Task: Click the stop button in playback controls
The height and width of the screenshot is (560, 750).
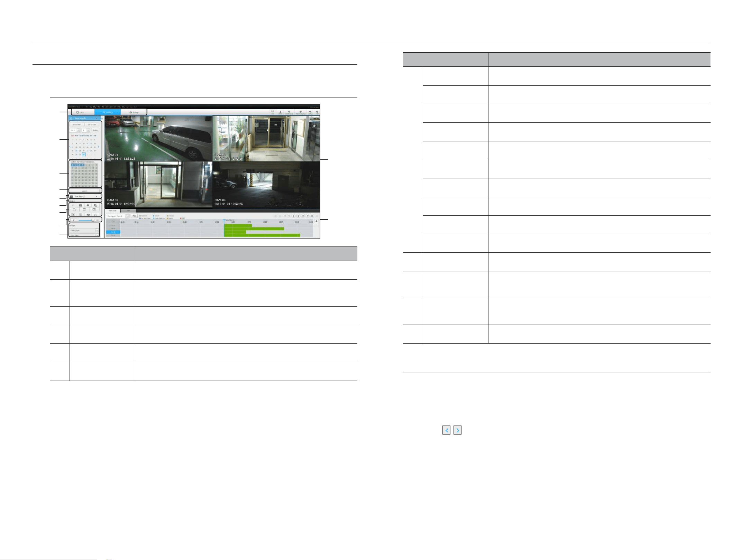Action: coord(298,216)
